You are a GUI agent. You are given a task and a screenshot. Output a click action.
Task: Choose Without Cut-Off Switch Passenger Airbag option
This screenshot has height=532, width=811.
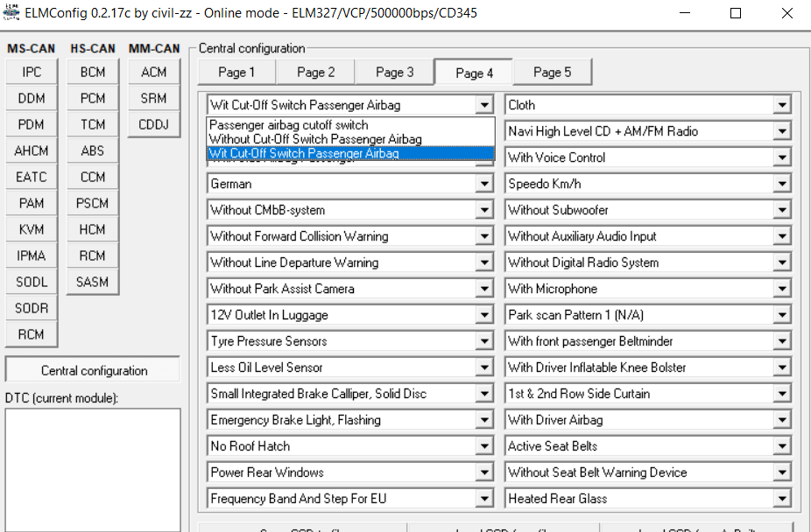(315, 139)
